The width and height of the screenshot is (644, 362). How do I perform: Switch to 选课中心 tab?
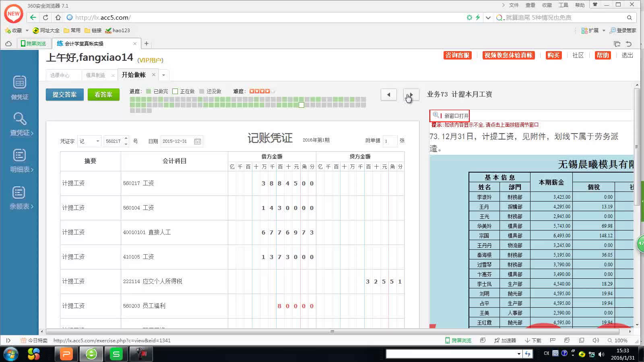(x=60, y=75)
